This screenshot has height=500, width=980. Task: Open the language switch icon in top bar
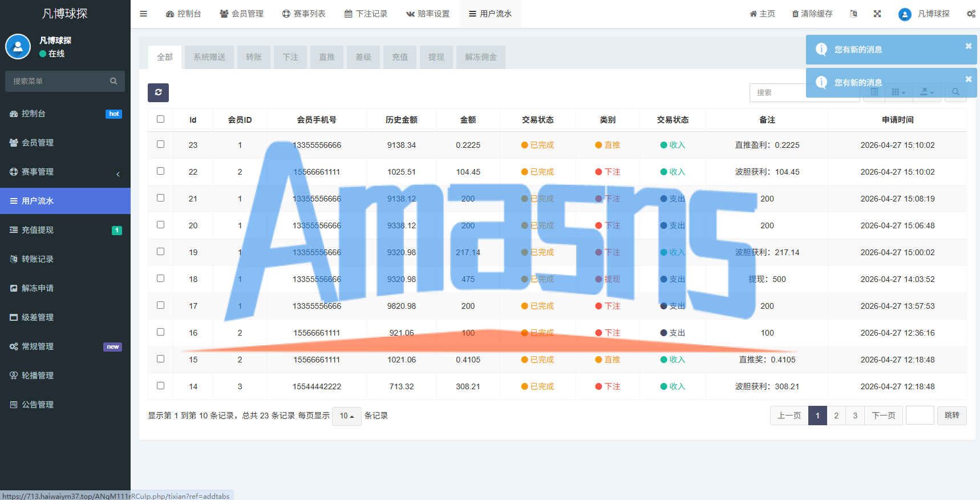[853, 14]
